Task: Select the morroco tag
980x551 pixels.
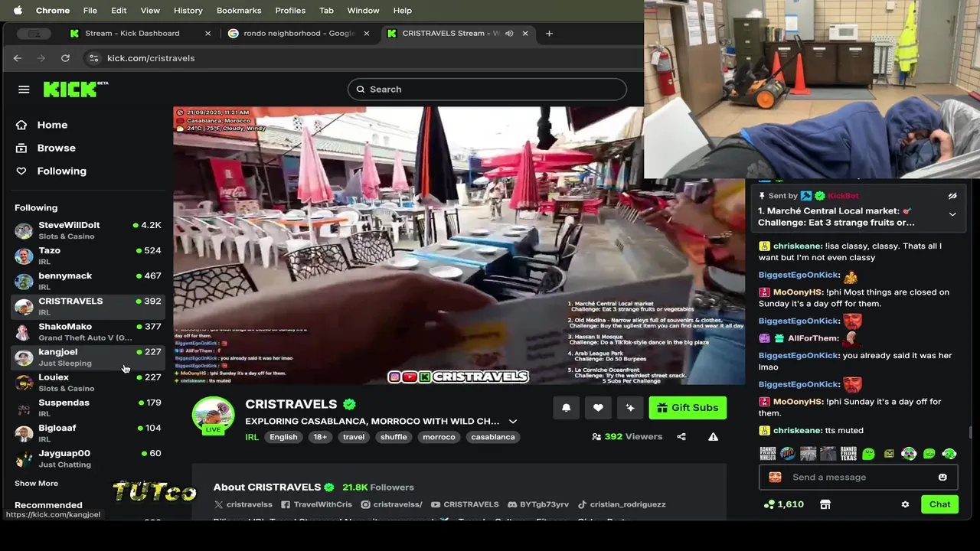Action: point(439,437)
